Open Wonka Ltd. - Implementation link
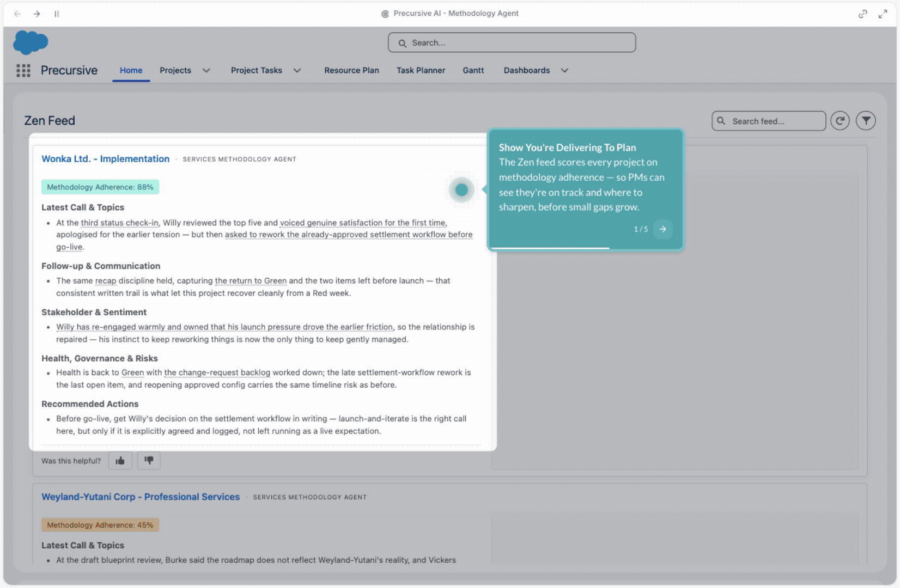The image size is (900, 588). tap(106, 159)
